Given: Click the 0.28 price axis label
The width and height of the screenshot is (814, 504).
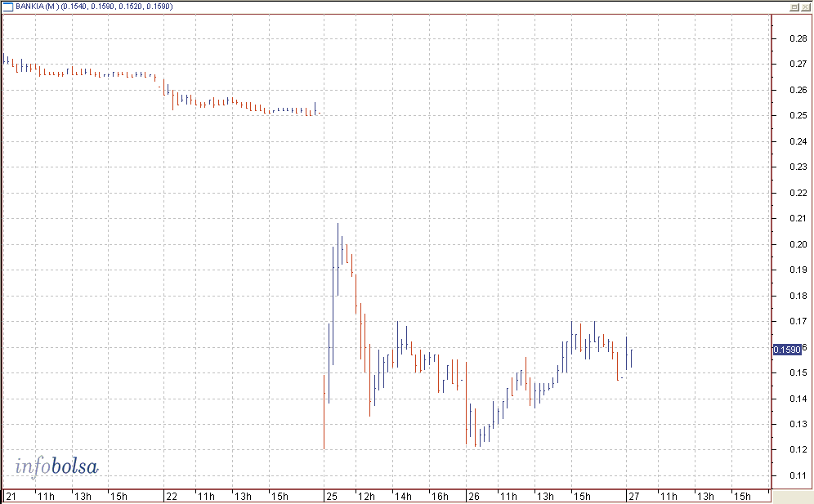Looking at the screenshot, I should coord(798,38).
